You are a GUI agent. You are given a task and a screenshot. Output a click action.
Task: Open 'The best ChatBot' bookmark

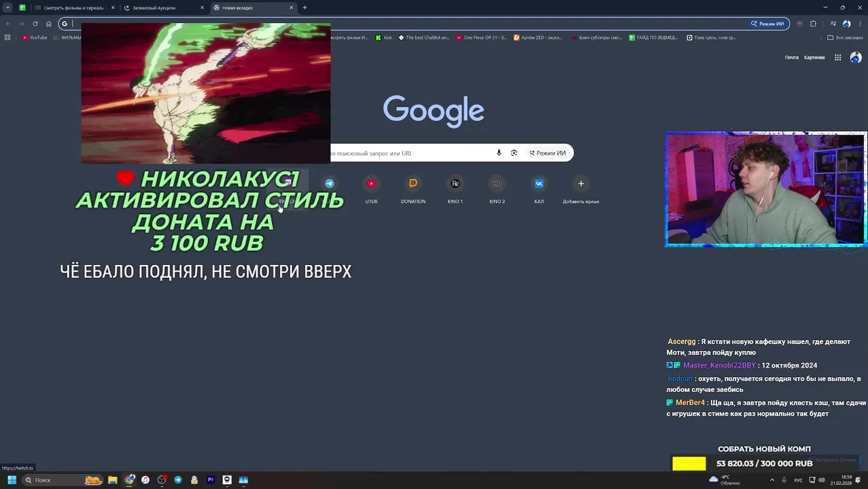click(424, 37)
